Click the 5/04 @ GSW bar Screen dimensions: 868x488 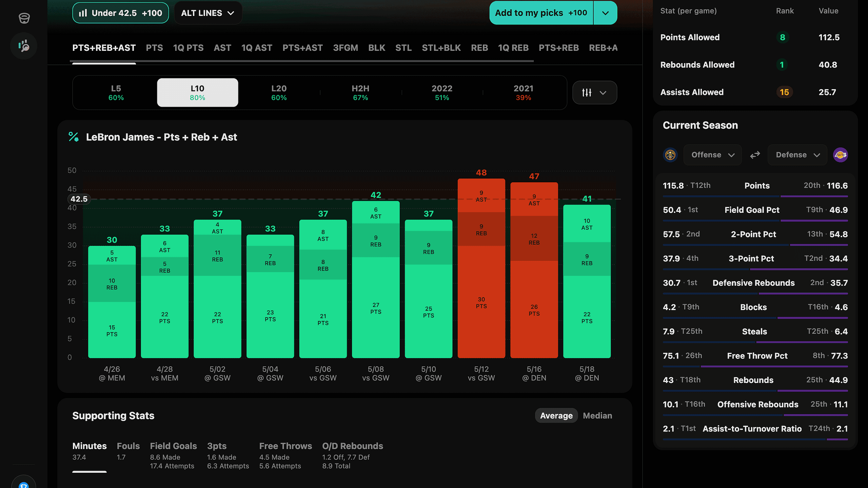click(270, 296)
